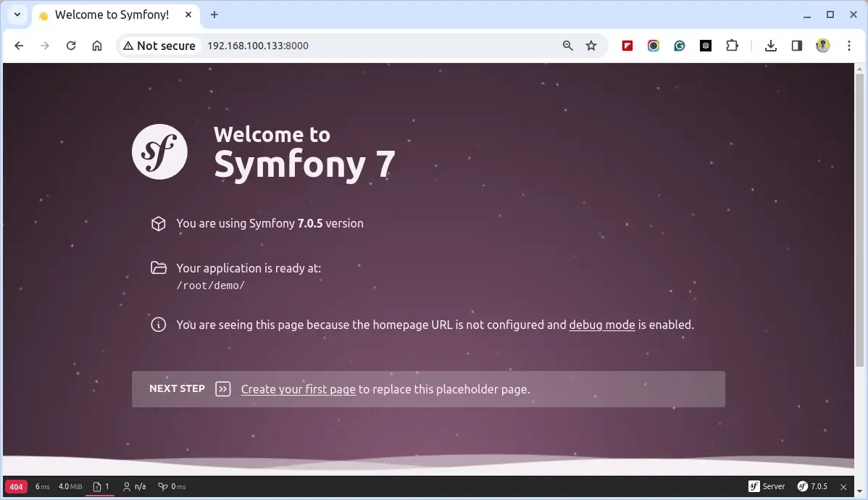868x500 pixels.
Task: Click the /root/demo/ path text
Action: pyautogui.click(x=210, y=286)
